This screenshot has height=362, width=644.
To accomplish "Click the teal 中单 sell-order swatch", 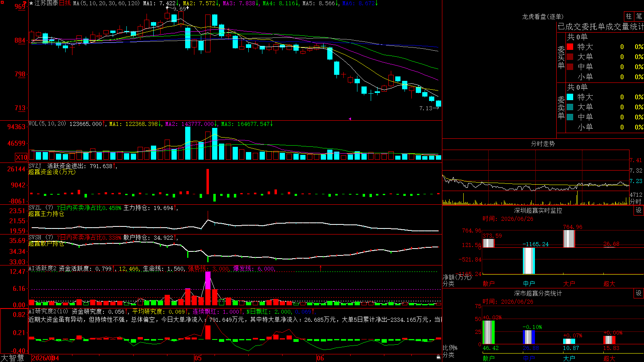I will (x=570, y=117).
